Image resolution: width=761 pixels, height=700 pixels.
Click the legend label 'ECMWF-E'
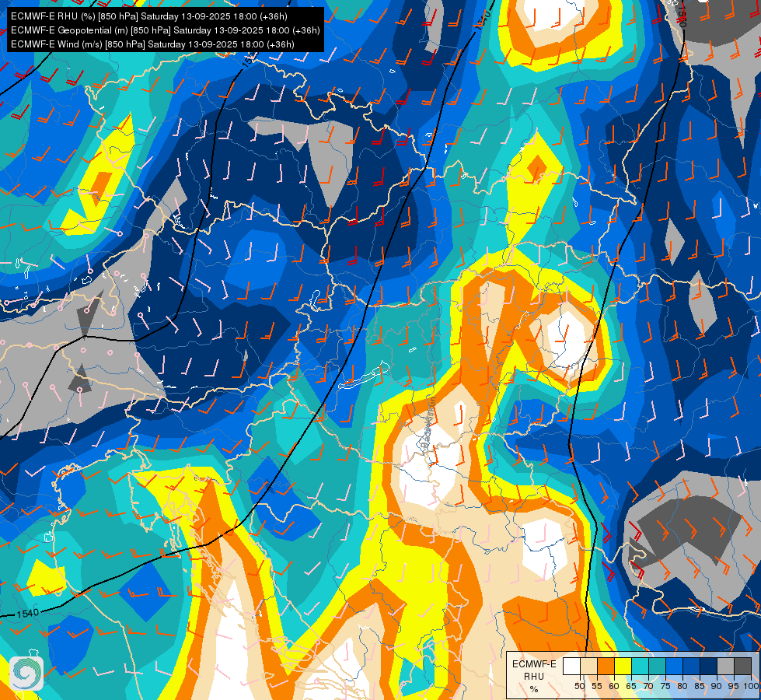pos(534,664)
